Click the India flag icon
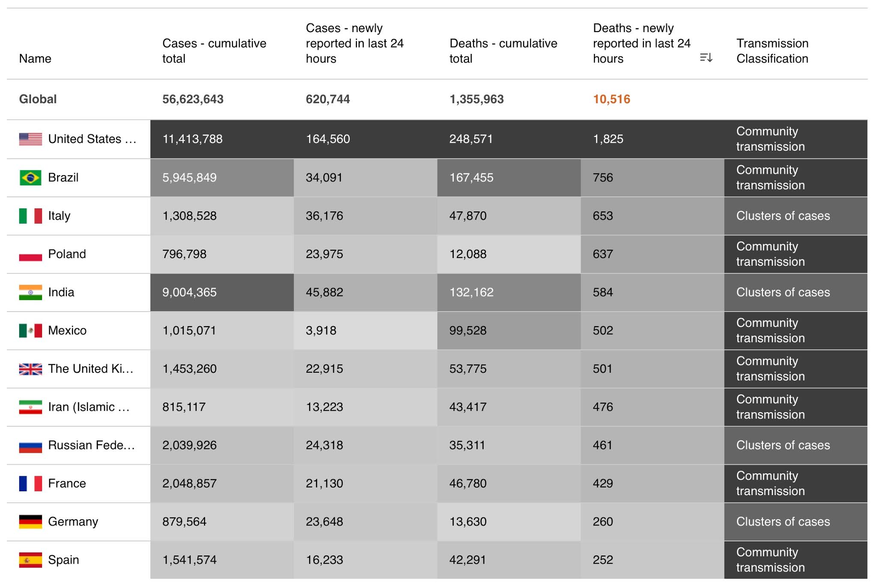 pos(30,292)
